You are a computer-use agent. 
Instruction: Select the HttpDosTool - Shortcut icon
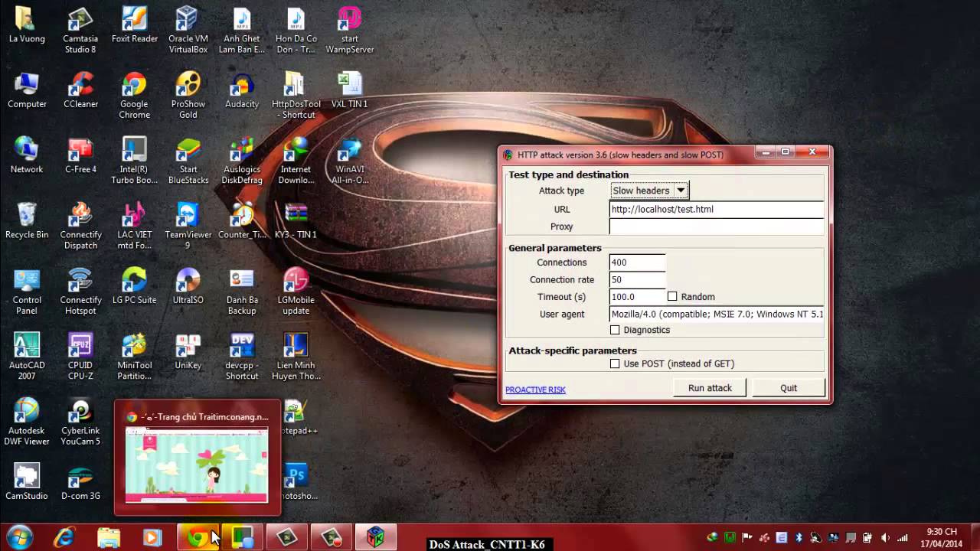296,96
